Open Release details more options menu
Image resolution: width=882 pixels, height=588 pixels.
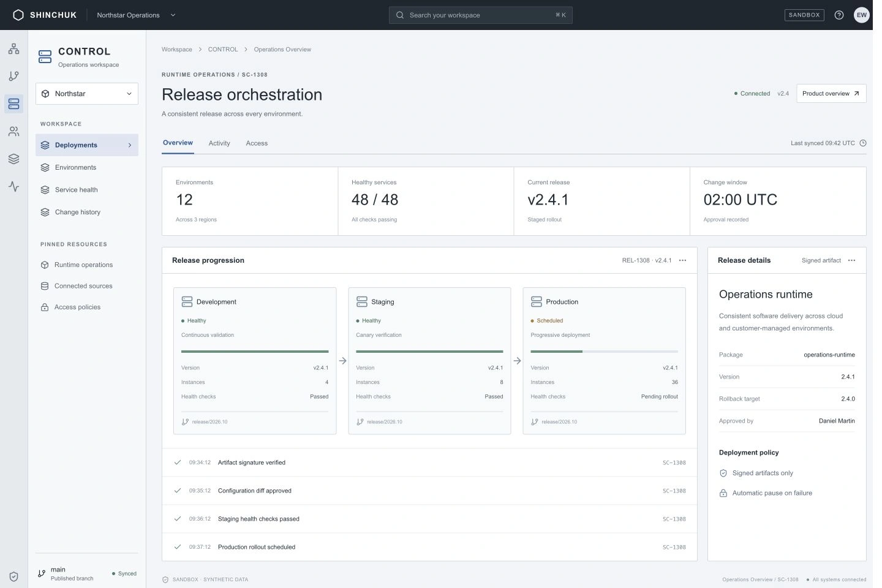pyautogui.click(x=851, y=260)
